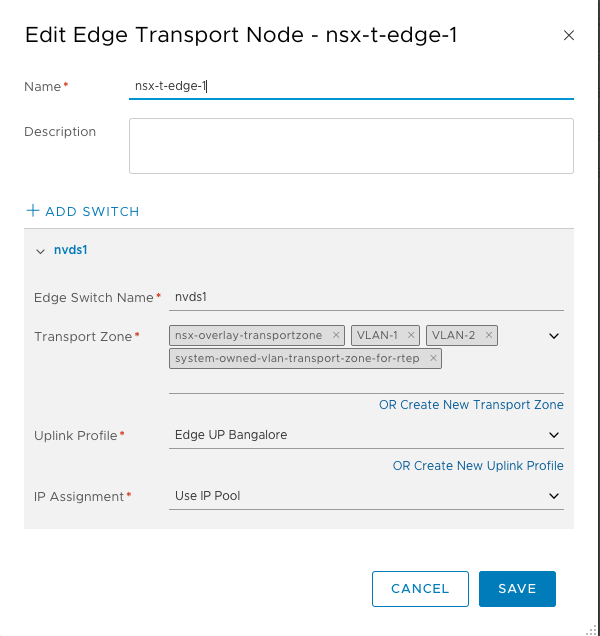Click OR Create New Uplink Profile link

click(478, 465)
